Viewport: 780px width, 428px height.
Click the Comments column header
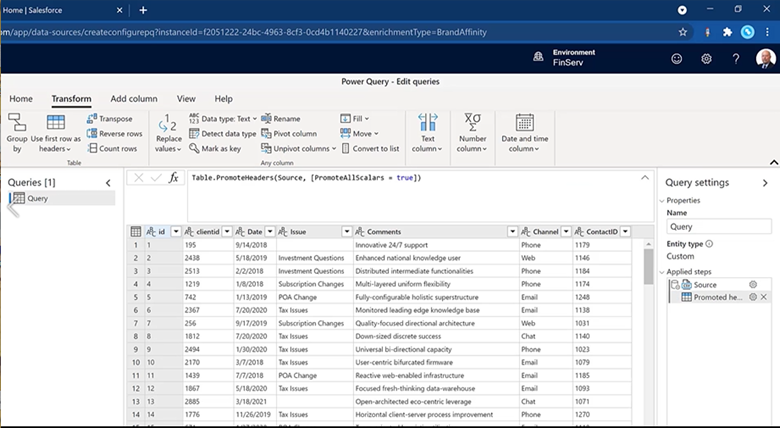point(436,231)
